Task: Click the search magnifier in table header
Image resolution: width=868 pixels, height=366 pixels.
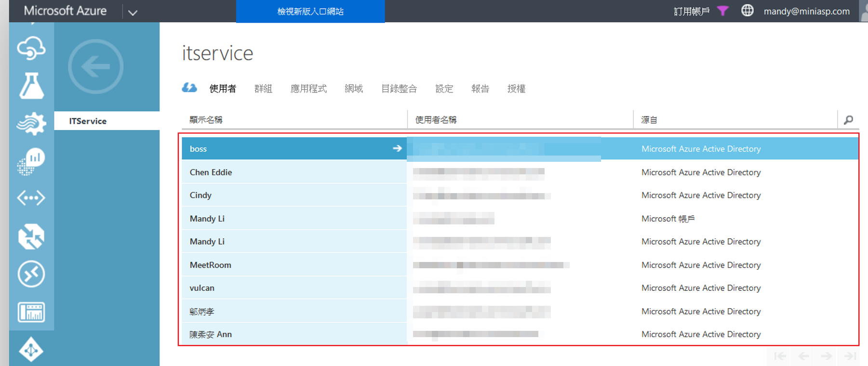Action: tap(849, 119)
